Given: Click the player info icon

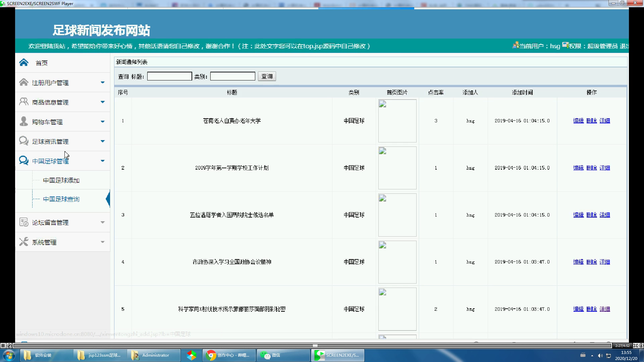Looking at the screenshot, I should [x=641, y=346].
